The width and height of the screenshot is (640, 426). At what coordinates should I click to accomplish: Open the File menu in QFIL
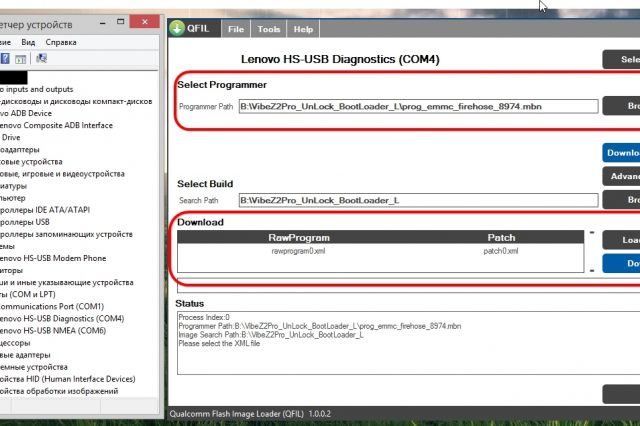point(236,29)
